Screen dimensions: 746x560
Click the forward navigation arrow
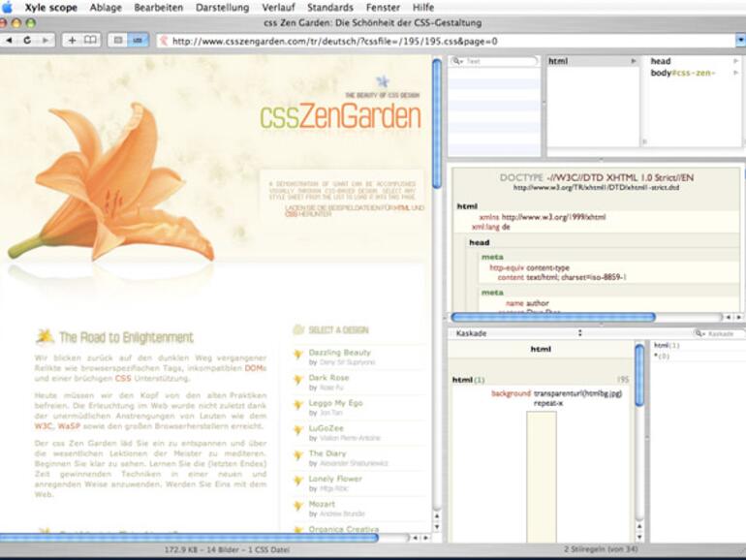[46, 41]
